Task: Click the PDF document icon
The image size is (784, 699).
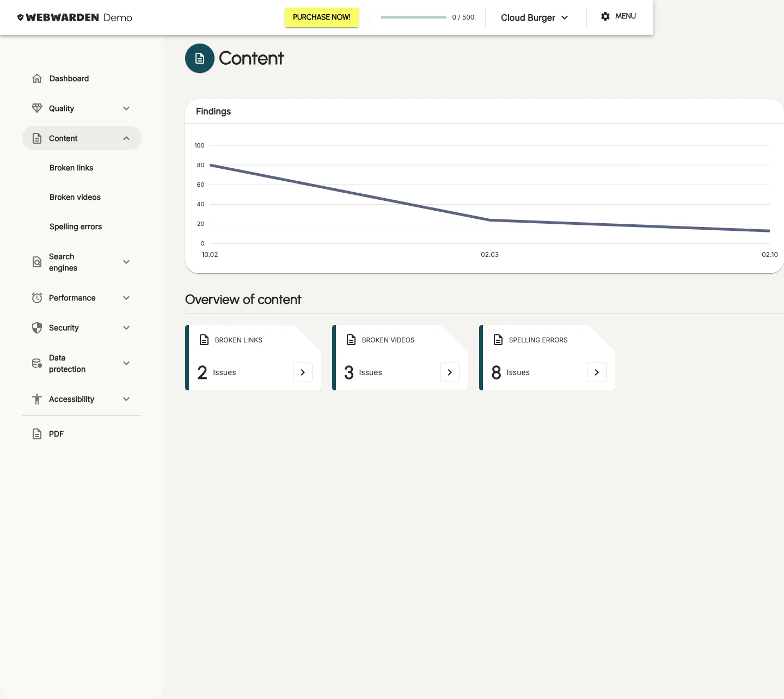Action: (x=37, y=434)
